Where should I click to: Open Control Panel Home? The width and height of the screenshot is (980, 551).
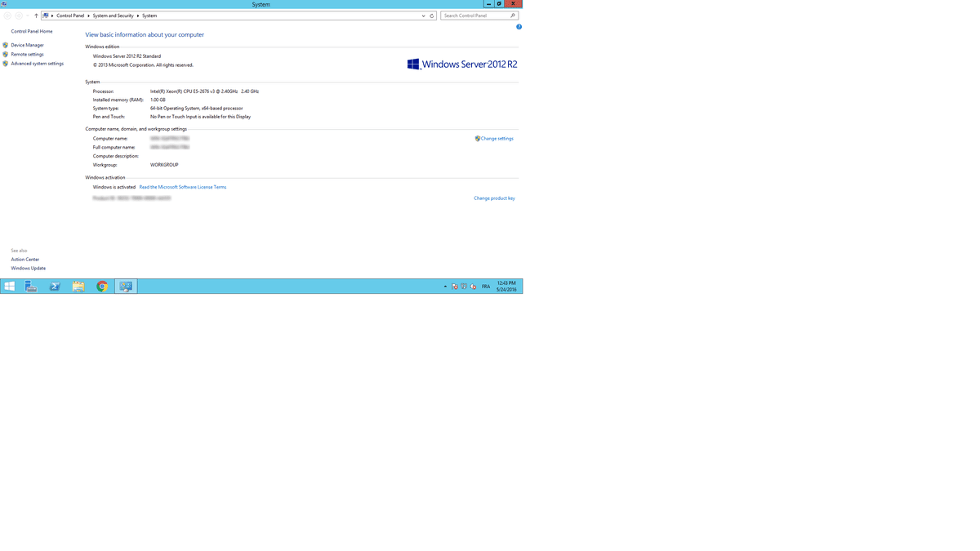(x=32, y=31)
